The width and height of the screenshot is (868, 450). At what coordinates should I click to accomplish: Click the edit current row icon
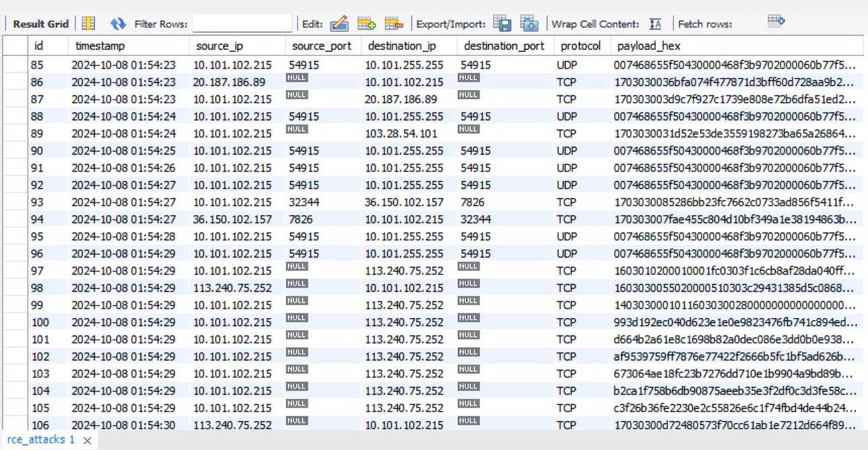(x=339, y=24)
